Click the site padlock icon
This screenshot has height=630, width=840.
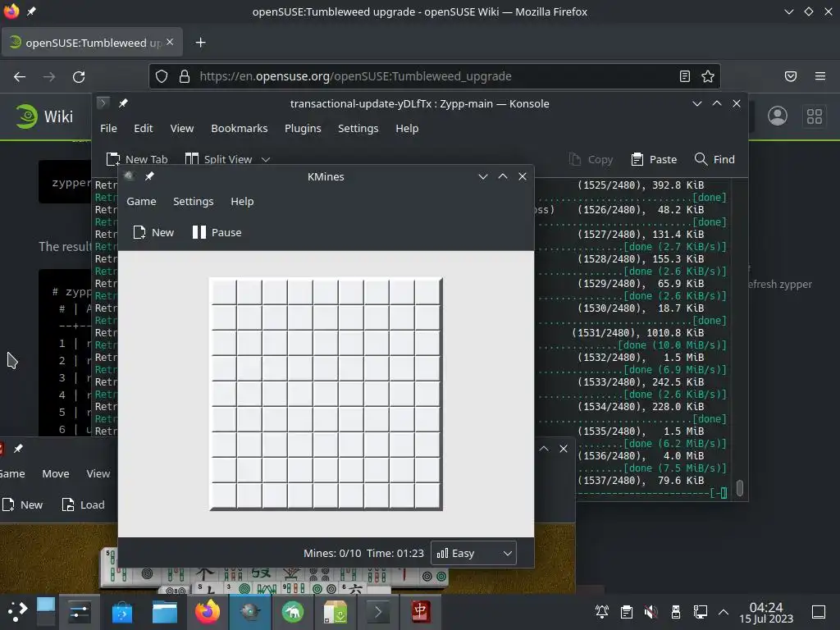pyautogui.click(x=185, y=76)
